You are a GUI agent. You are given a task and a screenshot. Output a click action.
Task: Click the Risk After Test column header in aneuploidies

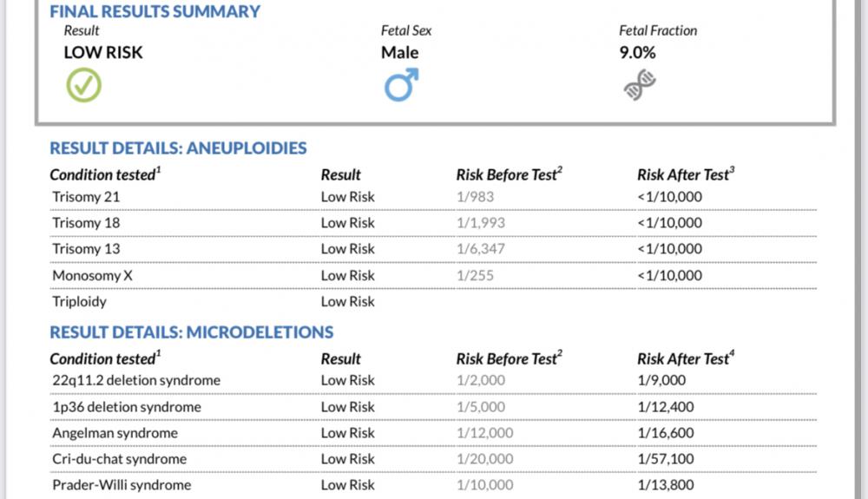pos(686,174)
